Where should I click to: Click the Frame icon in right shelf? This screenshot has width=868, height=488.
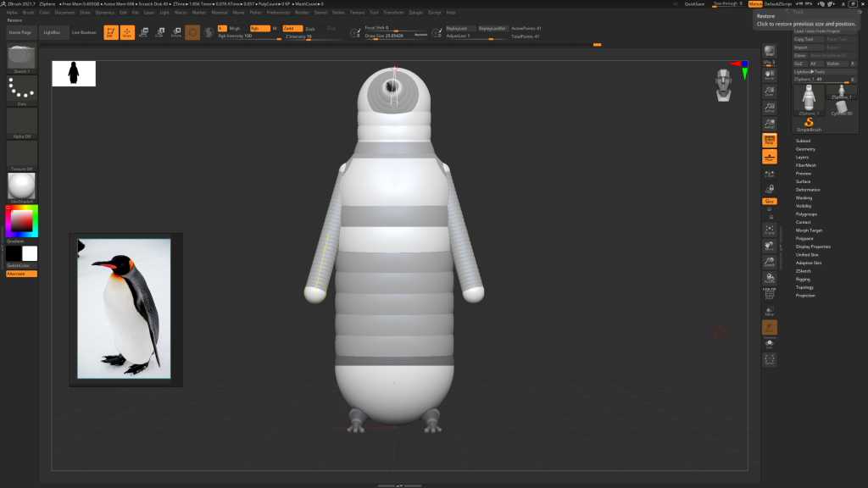770,230
